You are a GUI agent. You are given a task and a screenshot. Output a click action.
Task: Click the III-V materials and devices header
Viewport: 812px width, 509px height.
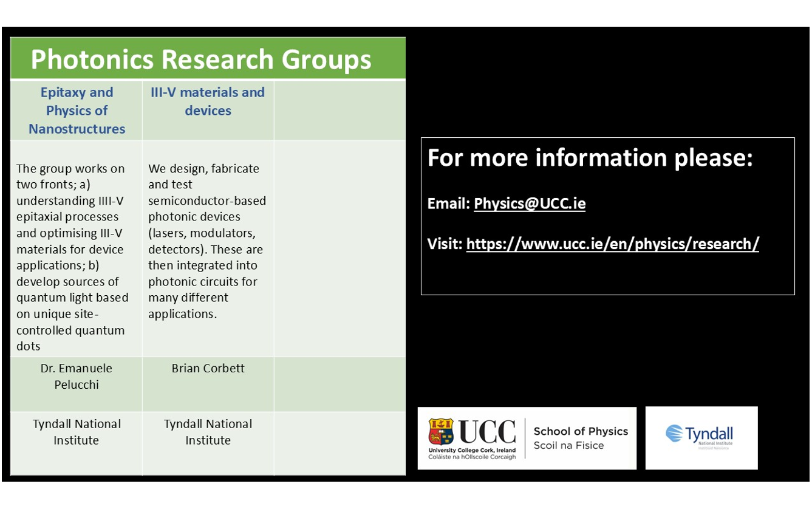208,101
